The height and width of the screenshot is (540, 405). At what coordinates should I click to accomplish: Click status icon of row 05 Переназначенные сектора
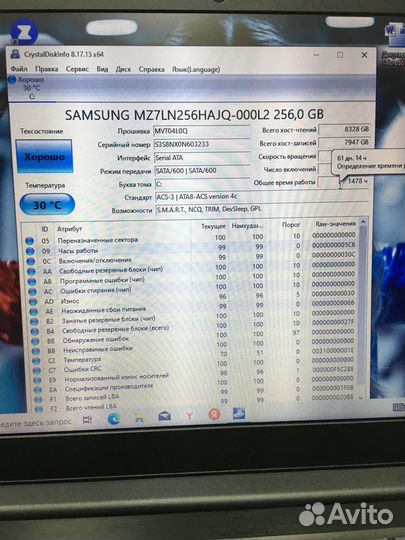coord(30,241)
